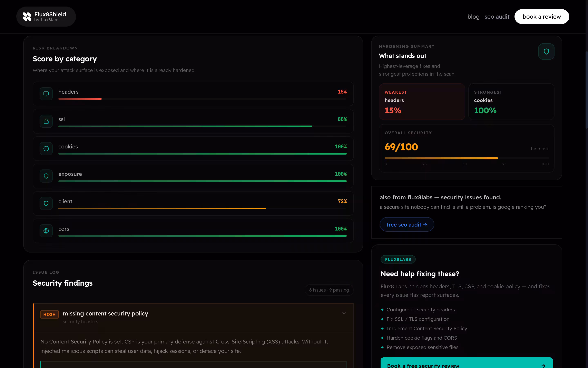This screenshot has width=588, height=368.
Task: Click the cors globe icon
Action: click(x=46, y=231)
